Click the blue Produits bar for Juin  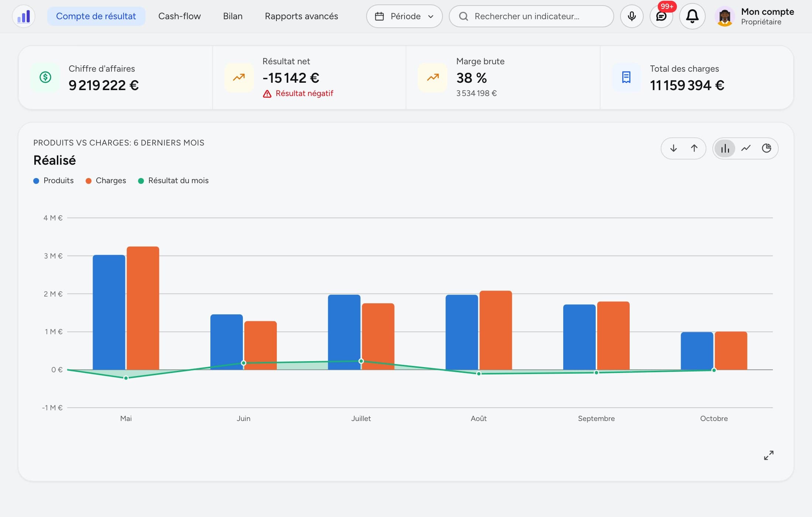(x=227, y=342)
